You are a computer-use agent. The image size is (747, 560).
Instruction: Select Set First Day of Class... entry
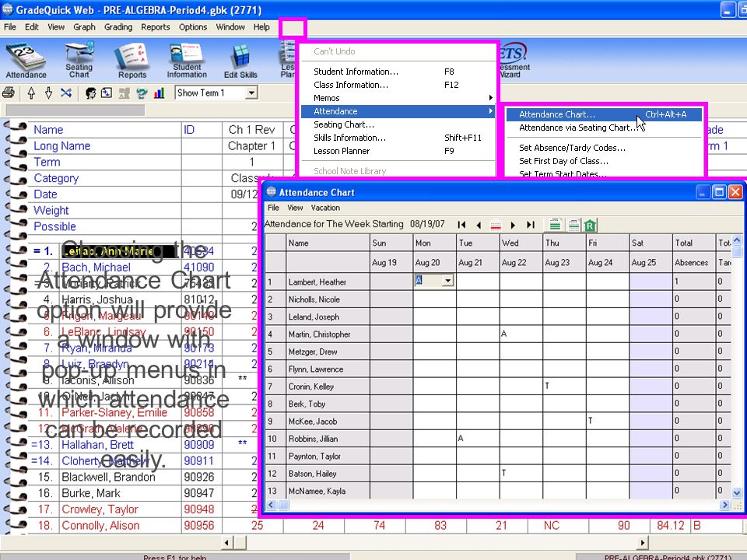[604, 161]
